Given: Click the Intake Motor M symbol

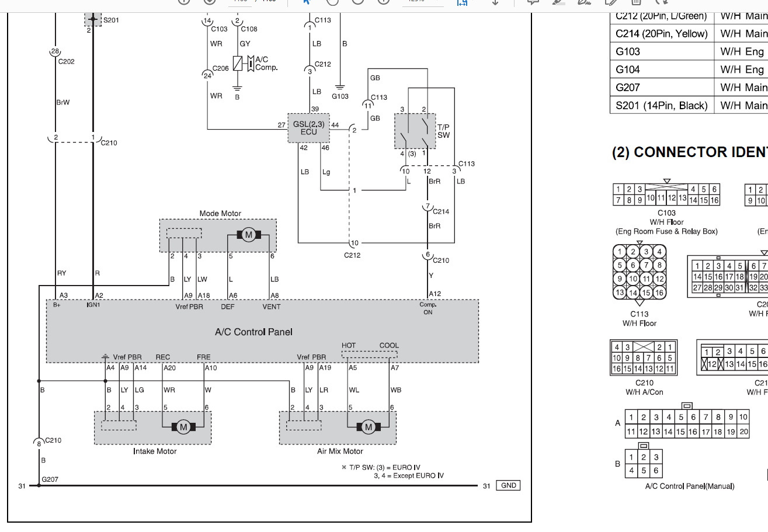Looking at the screenshot, I should click(183, 427).
